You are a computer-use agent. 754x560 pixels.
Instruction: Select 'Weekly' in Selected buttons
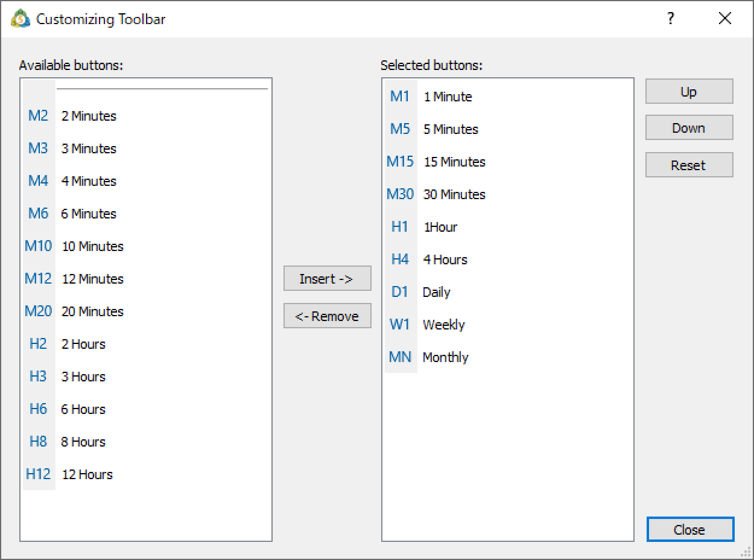(x=444, y=325)
